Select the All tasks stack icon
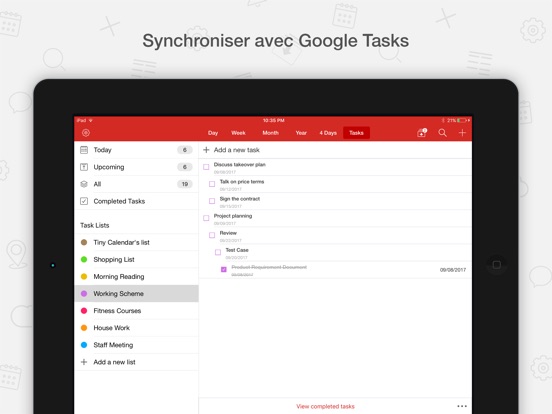The image size is (552, 414). (x=84, y=184)
